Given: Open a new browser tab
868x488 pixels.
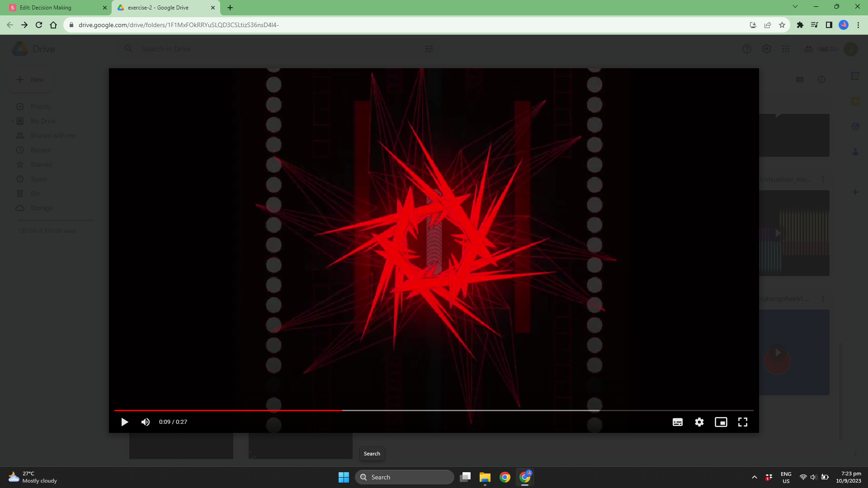Looking at the screenshot, I should point(230,8).
